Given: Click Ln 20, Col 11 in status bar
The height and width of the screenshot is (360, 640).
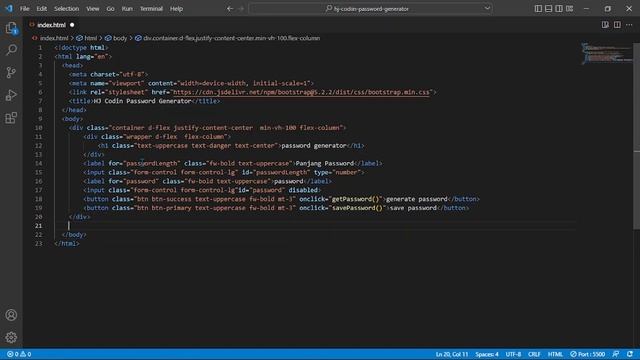Looking at the screenshot, I should pyautogui.click(x=452, y=354).
